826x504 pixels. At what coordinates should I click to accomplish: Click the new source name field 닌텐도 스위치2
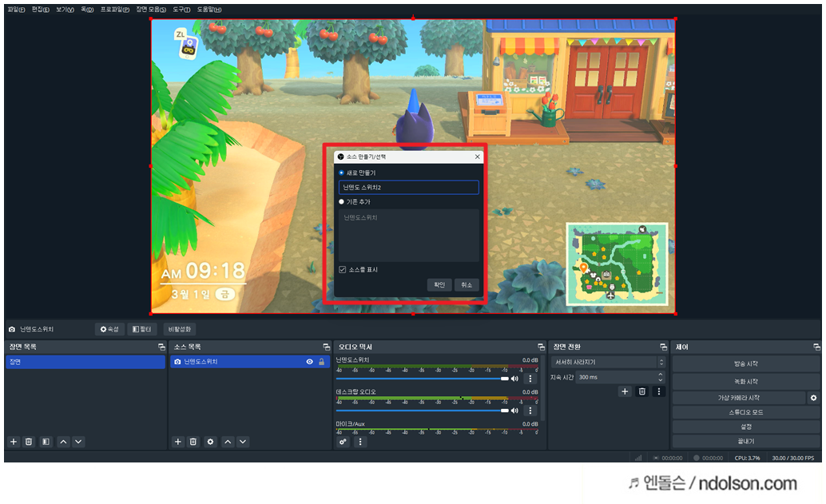point(409,187)
